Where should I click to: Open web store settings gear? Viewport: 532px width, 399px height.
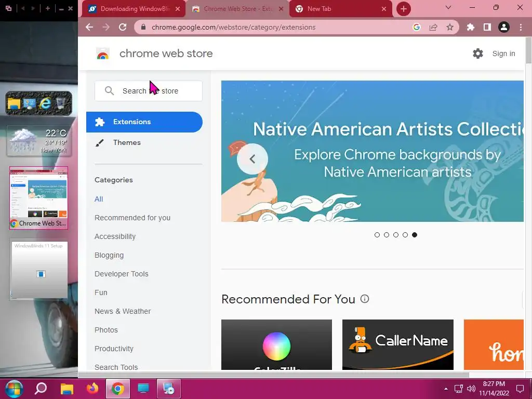pyautogui.click(x=478, y=54)
